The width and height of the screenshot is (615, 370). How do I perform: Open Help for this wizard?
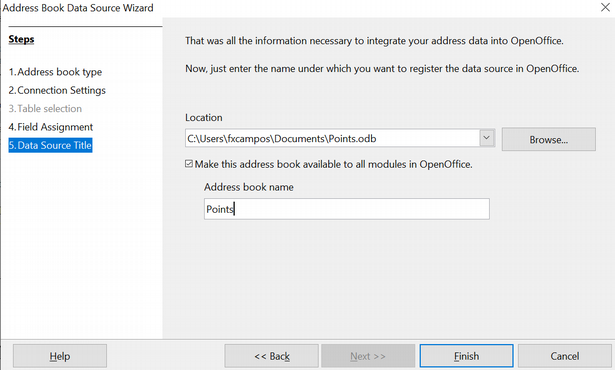[x=60, y=356]
